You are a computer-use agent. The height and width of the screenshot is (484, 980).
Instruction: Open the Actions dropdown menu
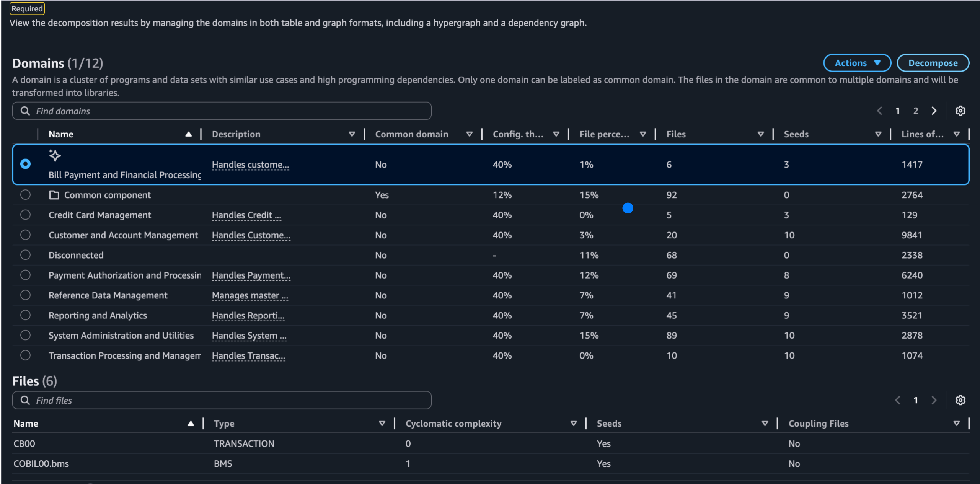click(x=857, y=63)
